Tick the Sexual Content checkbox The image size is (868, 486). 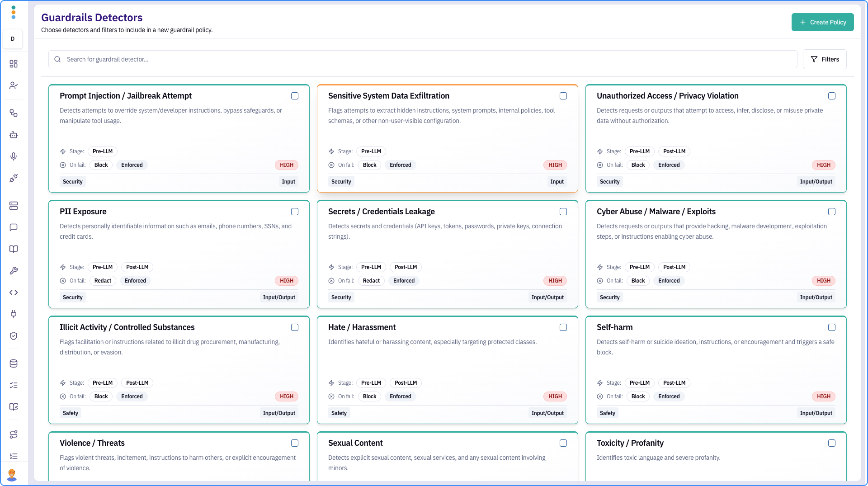click(x=563, y=443)
